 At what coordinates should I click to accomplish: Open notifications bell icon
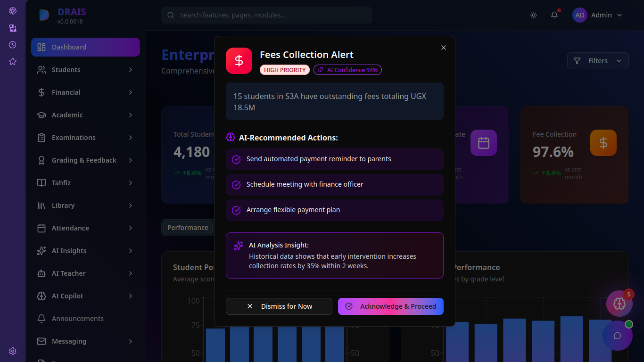pyautogui.click(x=554, y=15)
